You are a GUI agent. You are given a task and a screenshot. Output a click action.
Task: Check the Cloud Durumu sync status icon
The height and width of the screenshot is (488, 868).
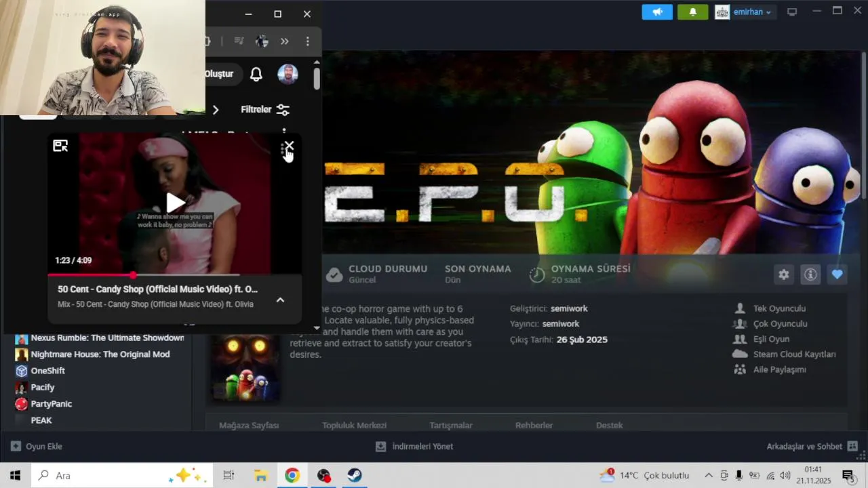(x=334, y=274)
